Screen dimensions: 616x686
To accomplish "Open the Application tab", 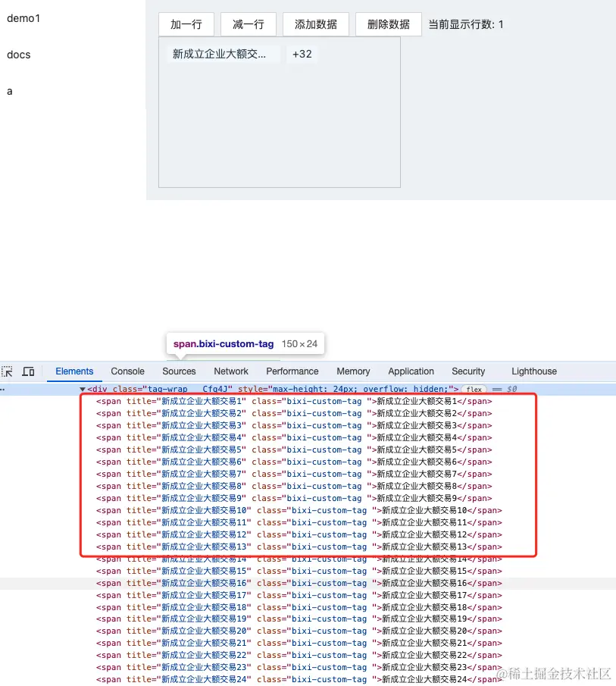I will [411, 371].
